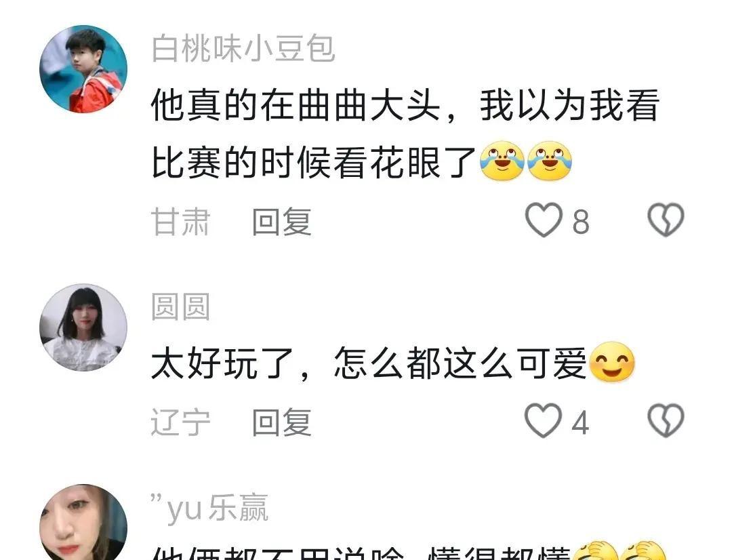Open 白桃味小豆包's profile avatar
The image size is (732, 560).
coord(83,69)
